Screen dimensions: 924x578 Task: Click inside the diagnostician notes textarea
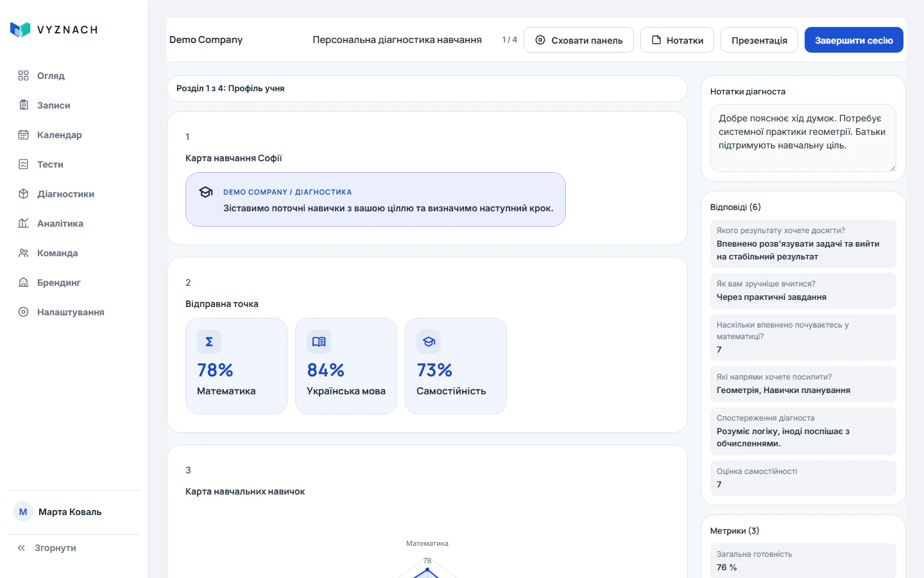pyautogui.click(x=803, y=138)
